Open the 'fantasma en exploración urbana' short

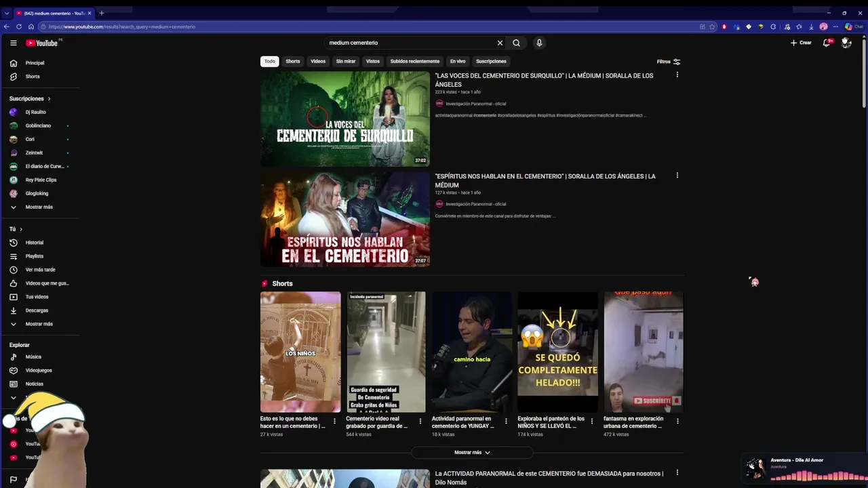coord(644,352)
